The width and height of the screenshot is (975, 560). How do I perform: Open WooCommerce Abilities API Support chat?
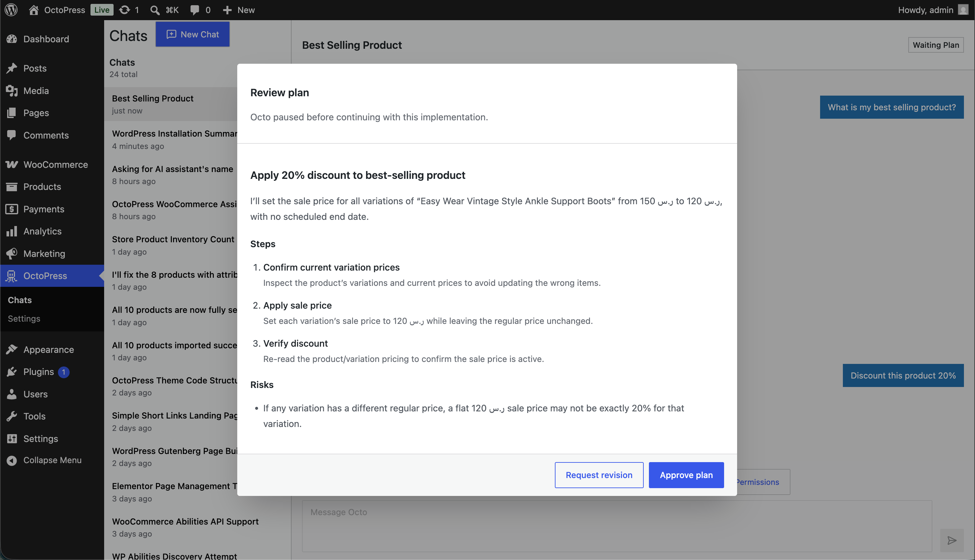[198, 527]
